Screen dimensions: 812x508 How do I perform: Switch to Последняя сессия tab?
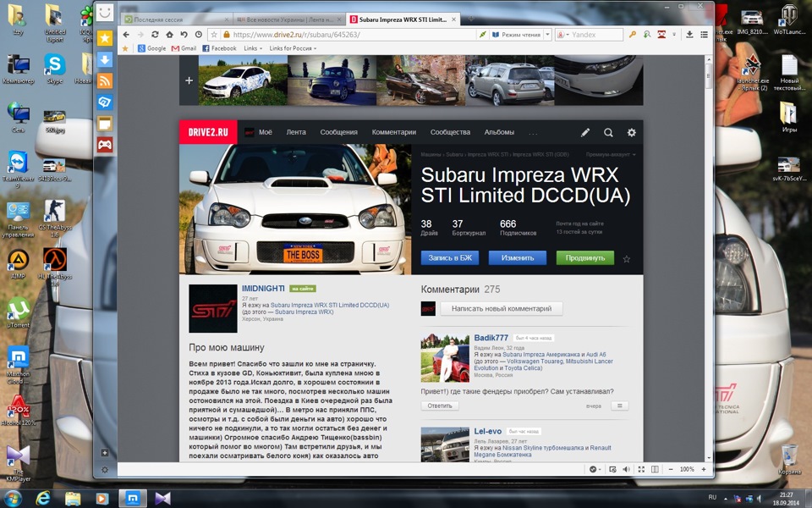click(x=176, y=19)
